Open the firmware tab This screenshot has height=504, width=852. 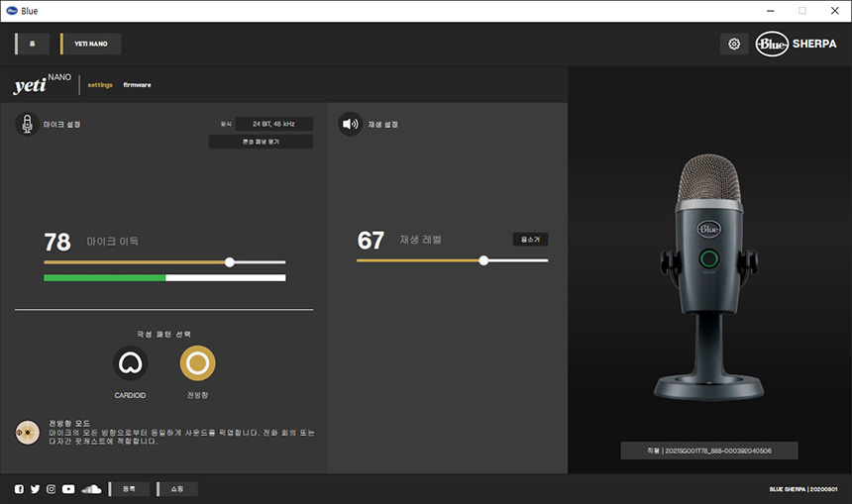click(x=137, y=85)
